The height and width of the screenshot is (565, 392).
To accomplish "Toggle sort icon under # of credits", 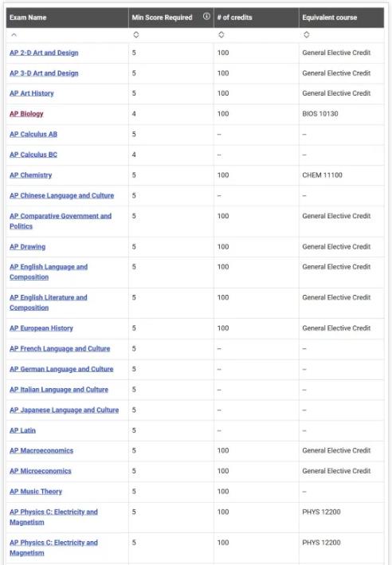I will 221,35.
